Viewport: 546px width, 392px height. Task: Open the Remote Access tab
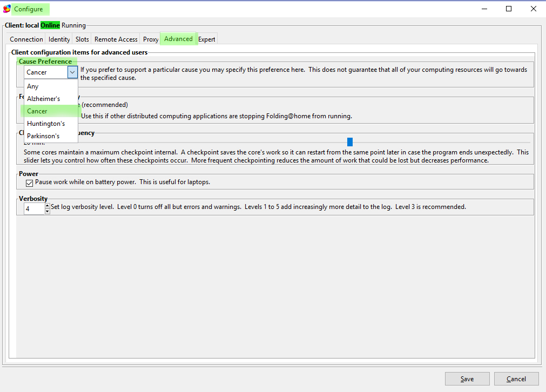pyautogui.click(x=116, y=39)
